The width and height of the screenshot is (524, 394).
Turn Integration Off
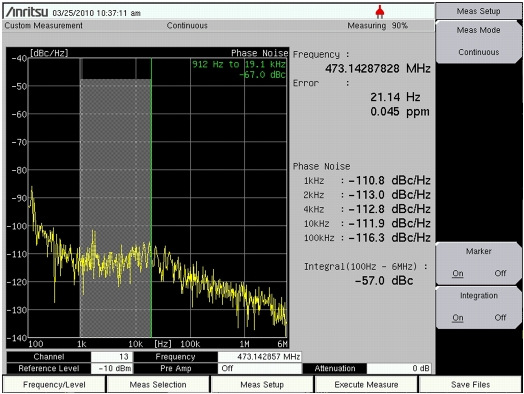click(x=500, y=317)
